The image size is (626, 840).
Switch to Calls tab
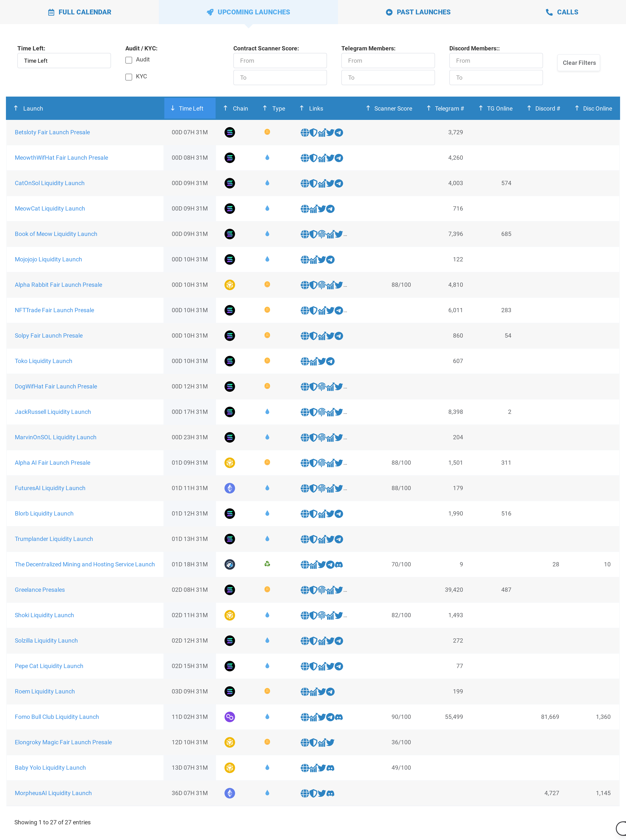click(562, 12)
